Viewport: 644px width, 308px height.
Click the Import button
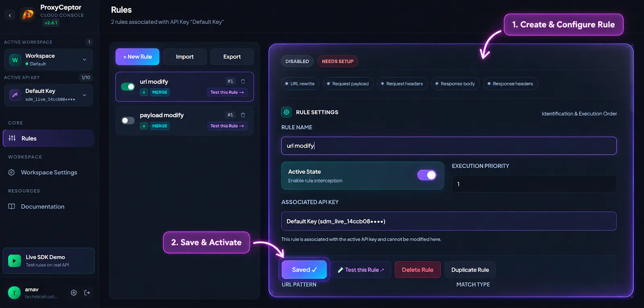pos(185,57)
